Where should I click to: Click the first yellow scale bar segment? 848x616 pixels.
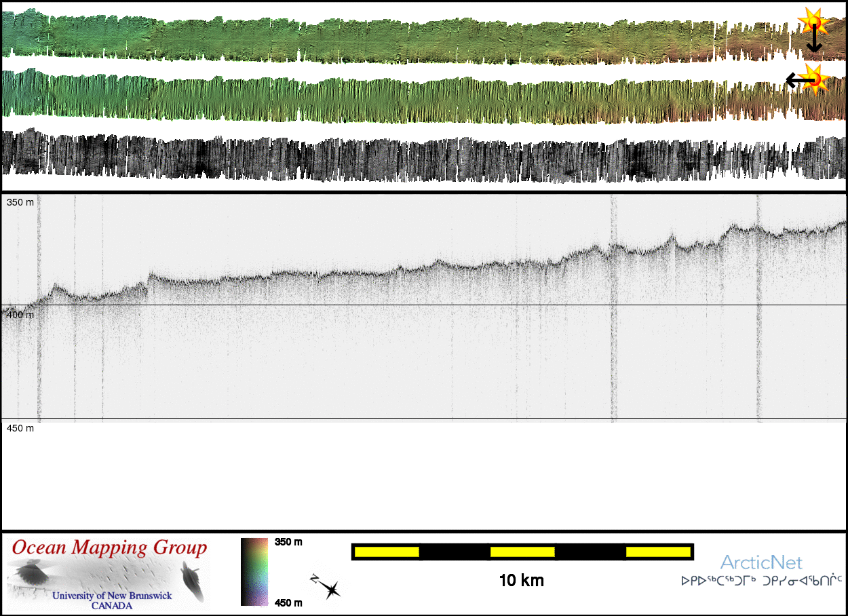tap(386, 552)
